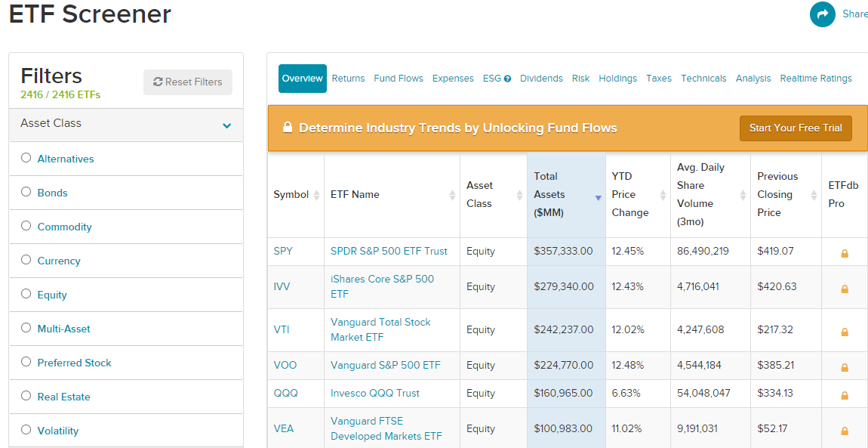Open the SPY symbol link
Viewport: 868px width, 448px height.
[x=283, y=251]
